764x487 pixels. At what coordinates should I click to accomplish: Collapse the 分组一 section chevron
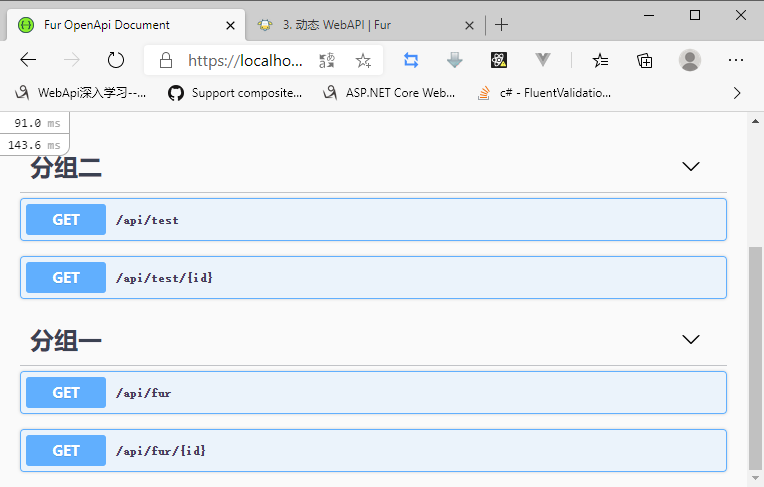click(x=690, y=340)
